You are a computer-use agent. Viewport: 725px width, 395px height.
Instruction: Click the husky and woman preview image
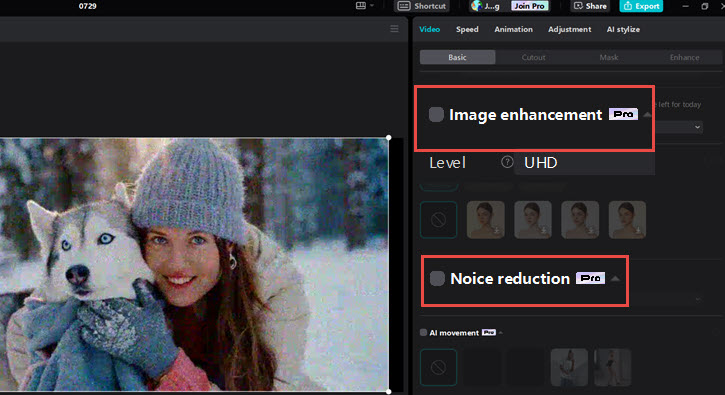(x=194, y=265)
